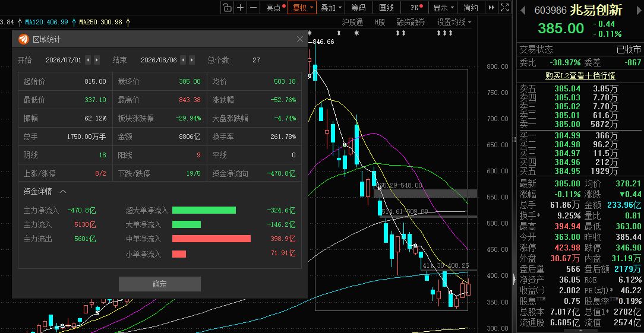The width and height of the screenshot is (644, 333).
Task: Open 购买L2查看十档行情 link
Action: (580, 76)
